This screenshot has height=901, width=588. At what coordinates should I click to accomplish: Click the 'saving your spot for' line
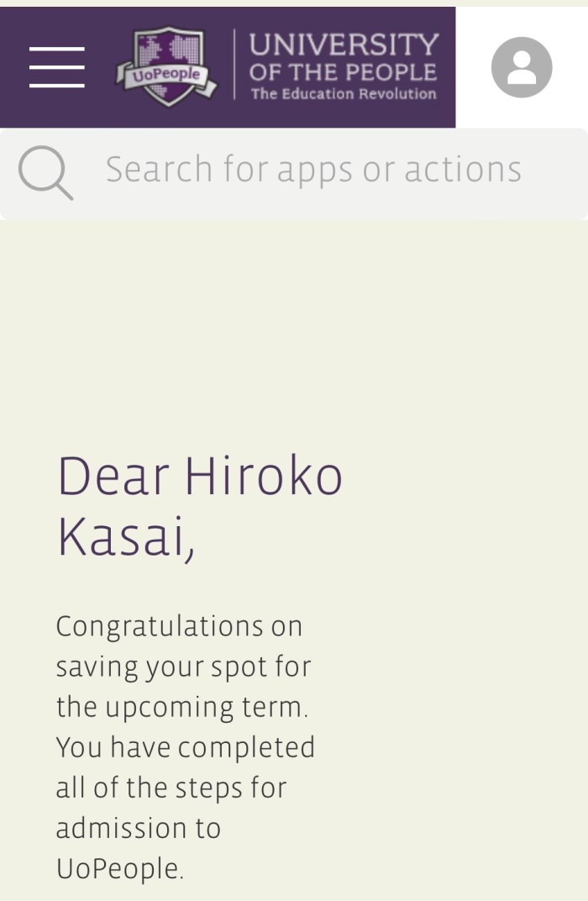183,667
